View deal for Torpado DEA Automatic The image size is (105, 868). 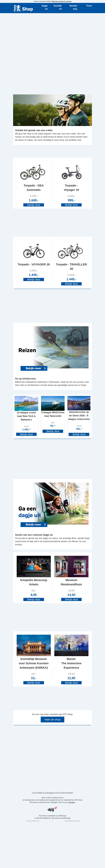coord(34,205)
